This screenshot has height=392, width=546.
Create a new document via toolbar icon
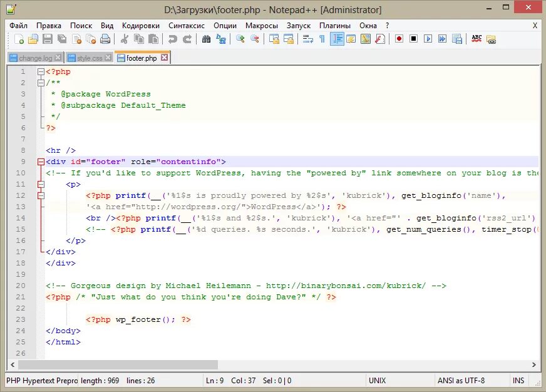click(19, 39)
